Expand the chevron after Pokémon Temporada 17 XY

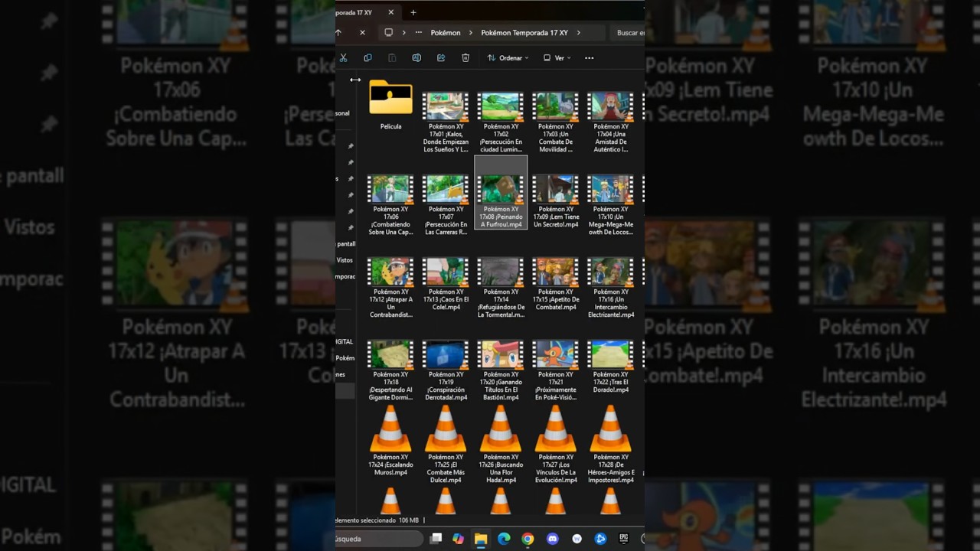coord(579,33)
